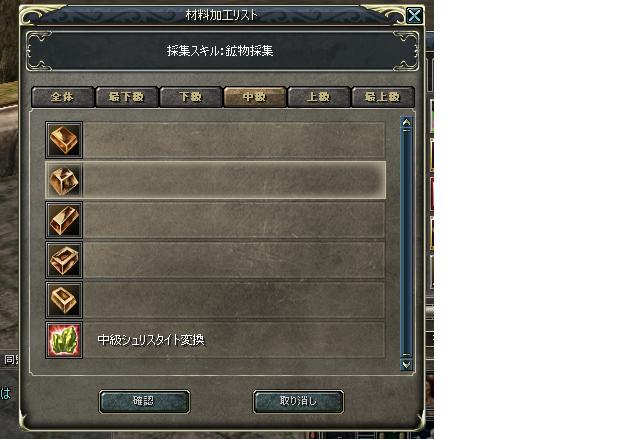The image size is (640, 439).
Task: Open the 上級 tab
Action: (319, 97)
